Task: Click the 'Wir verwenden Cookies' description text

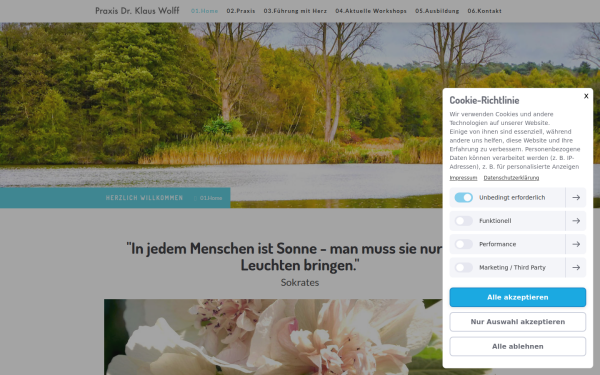Action: click(515, 140)
